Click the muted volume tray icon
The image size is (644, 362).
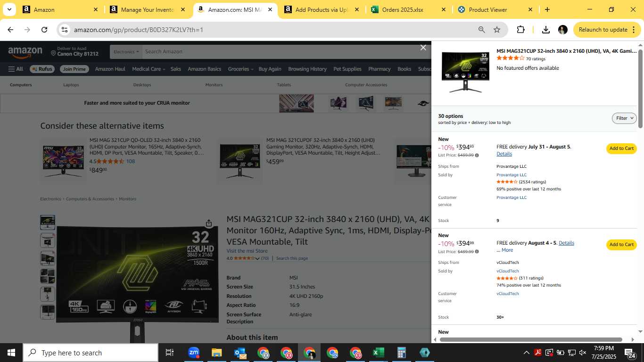583,353
